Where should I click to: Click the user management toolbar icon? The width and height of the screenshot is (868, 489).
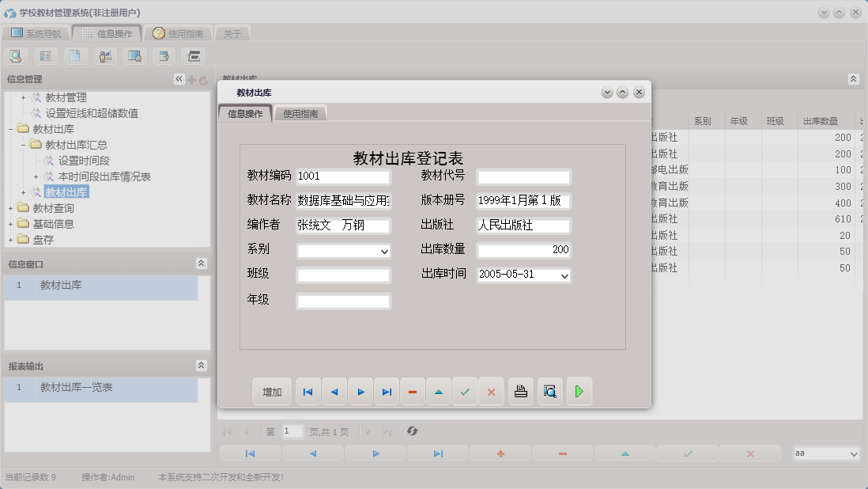pyautogui.click(x=105, y=56)
